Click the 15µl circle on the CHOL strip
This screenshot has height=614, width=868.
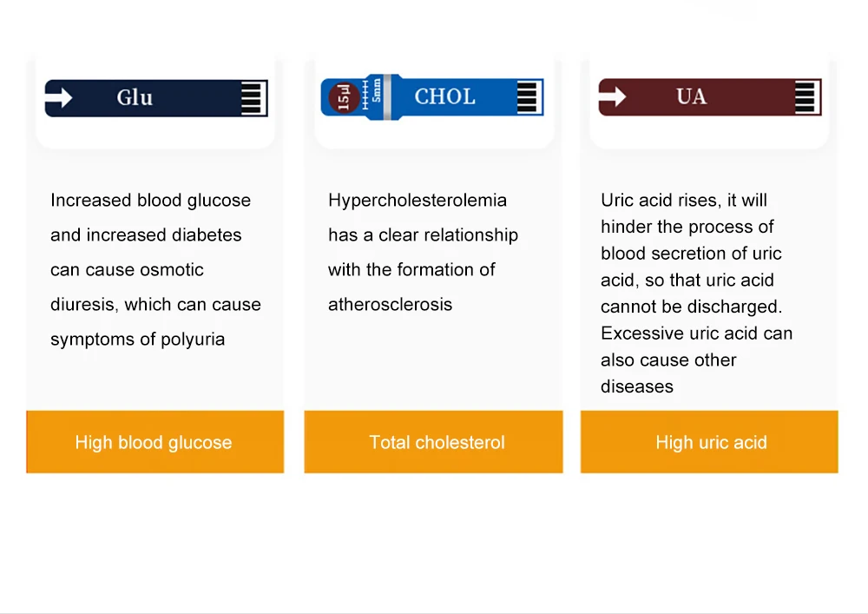pyautogui.click(x=344, y=97)
